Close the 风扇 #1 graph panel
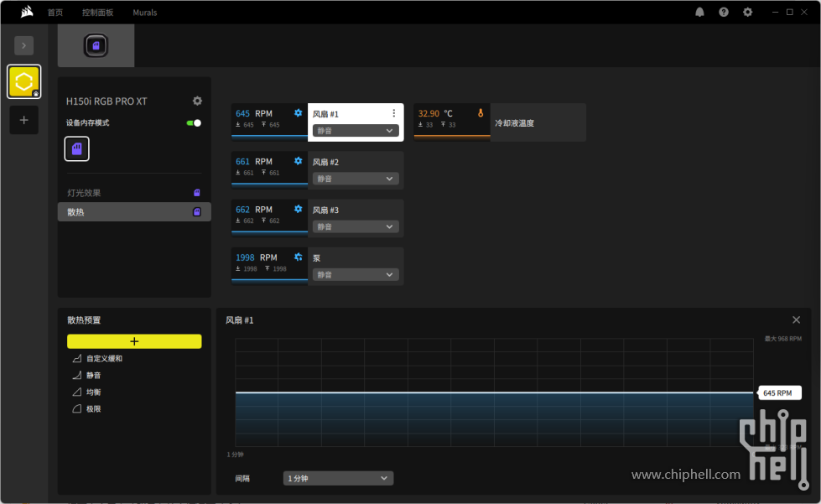The image size is (821, 504). click(x=796, y=320)
